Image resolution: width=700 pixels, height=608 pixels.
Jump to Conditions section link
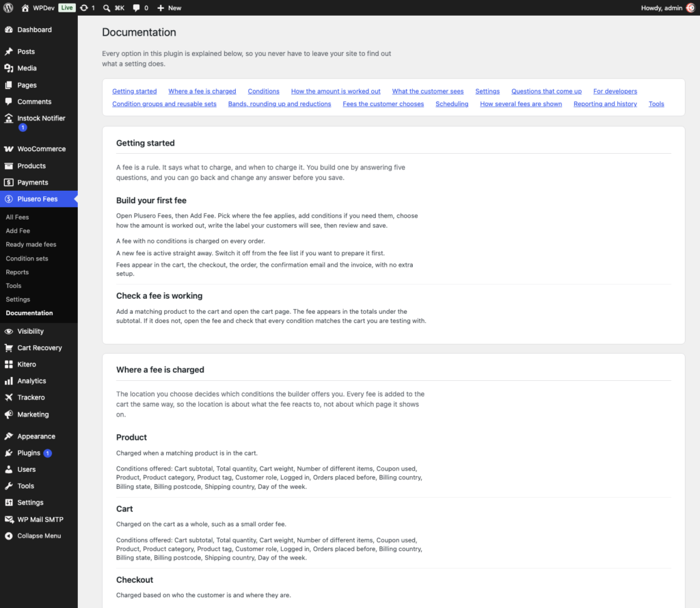263,91
